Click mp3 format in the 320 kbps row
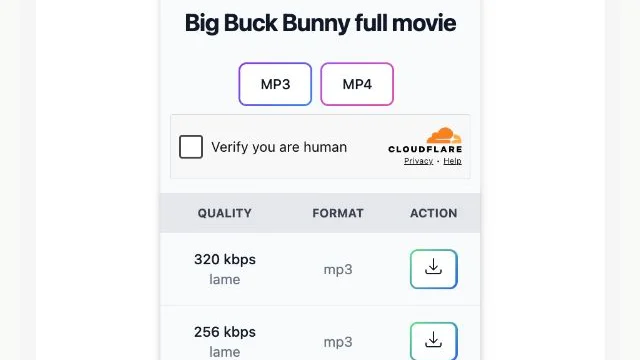This screenshot has height=360, width=640. pos(338,270)
